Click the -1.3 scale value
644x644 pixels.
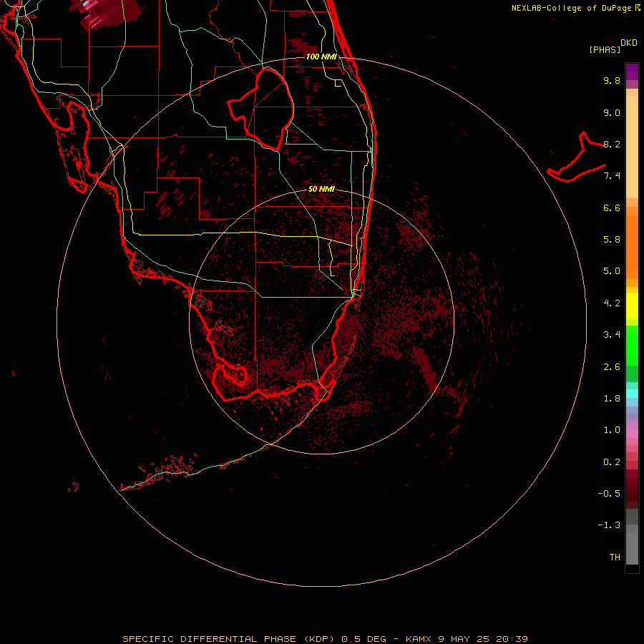pos(609,525)
